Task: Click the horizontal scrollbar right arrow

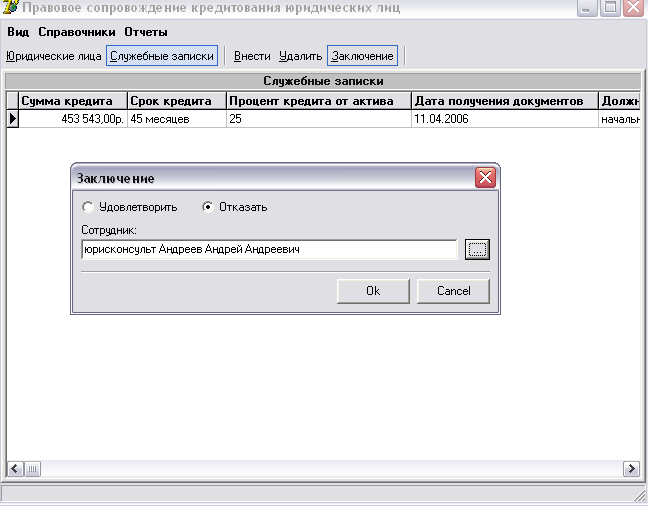Action: 631,469
